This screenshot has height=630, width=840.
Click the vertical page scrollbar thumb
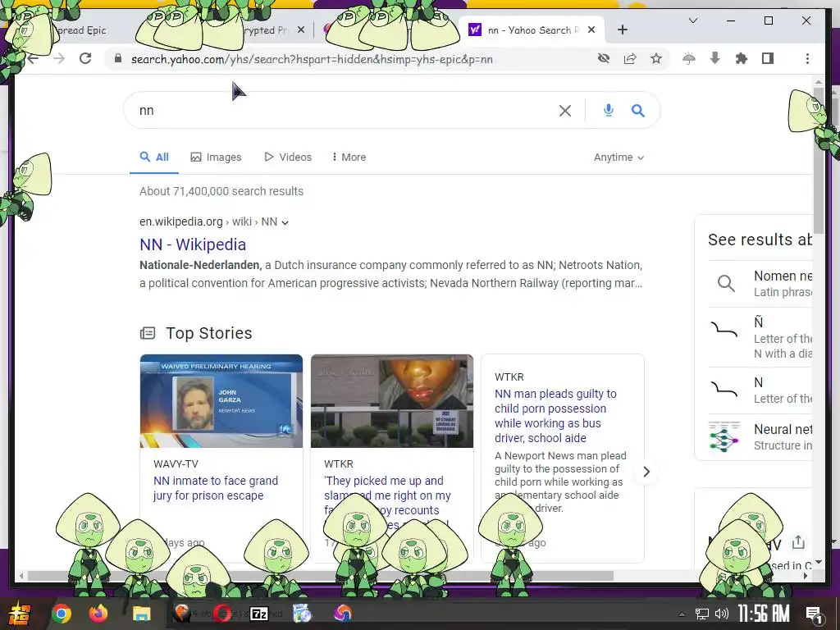818,160
